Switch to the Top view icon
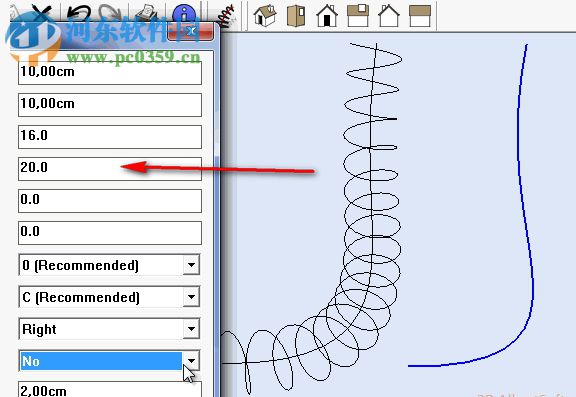Screen dimensions: 576x397 coord(296,15)
